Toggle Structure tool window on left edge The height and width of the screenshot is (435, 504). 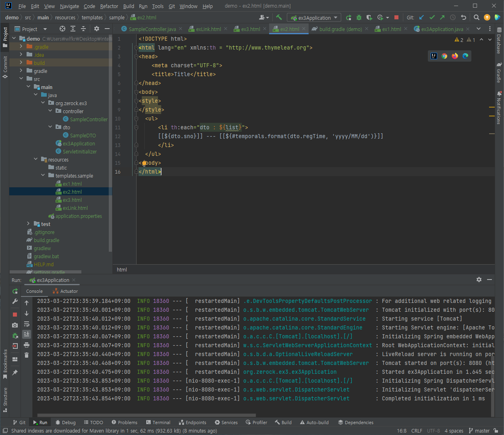click(x=5, y=400)
